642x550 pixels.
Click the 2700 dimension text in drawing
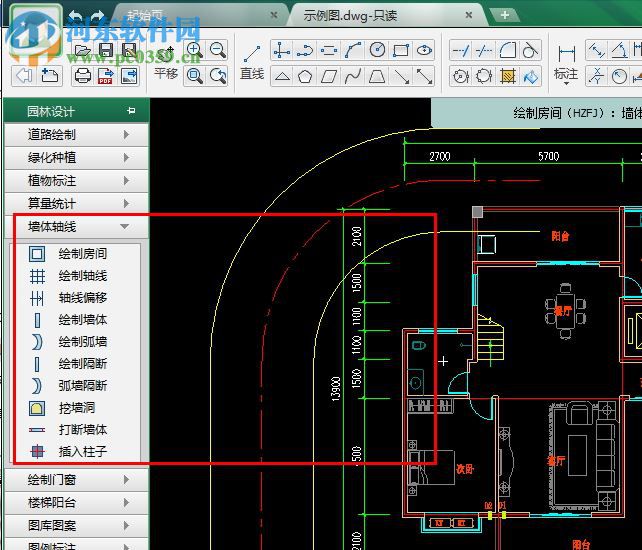(440, 156)
